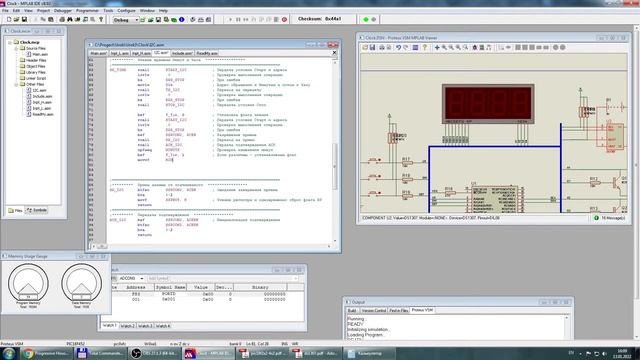
Task: Click the binoculars Find icon
Action: pos(70,19)
